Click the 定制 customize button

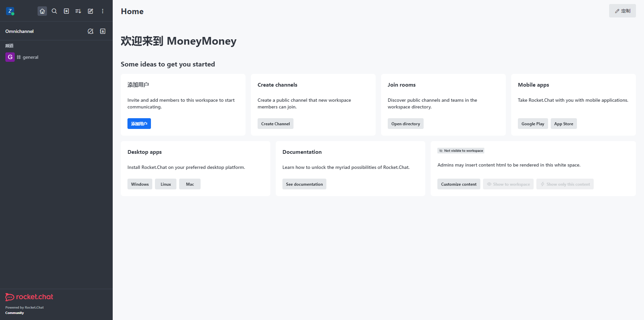[x=622, y=11]
